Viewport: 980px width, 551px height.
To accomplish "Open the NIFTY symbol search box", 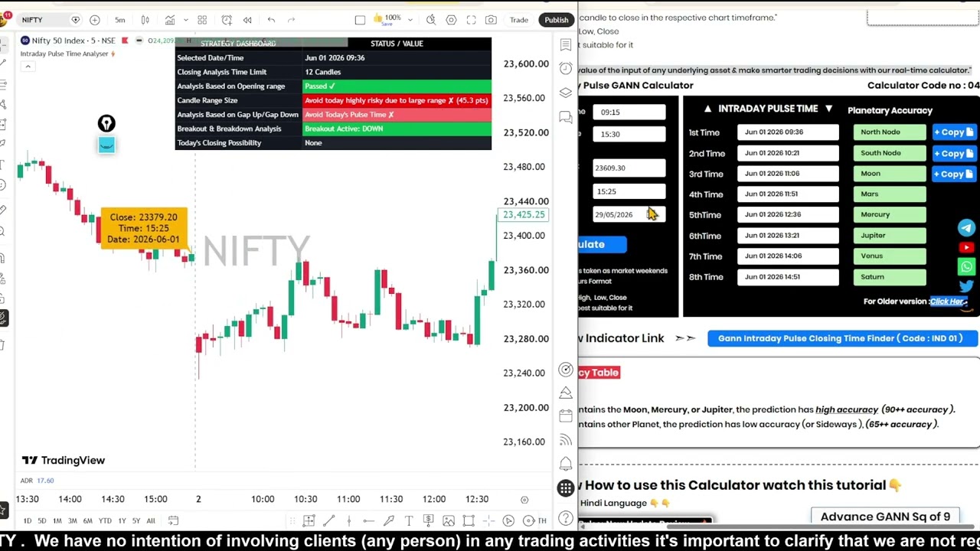I will point(48,20).
